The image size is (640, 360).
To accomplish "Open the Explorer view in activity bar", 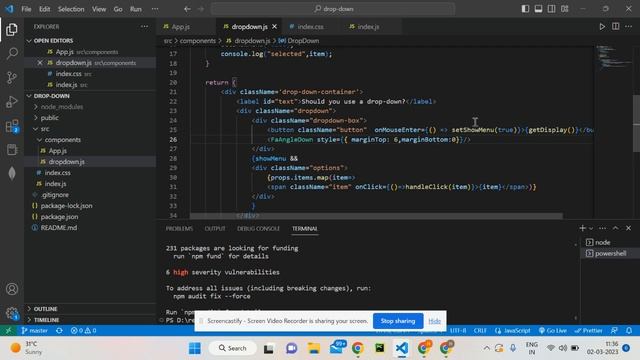I will click(x=12, y=29).
